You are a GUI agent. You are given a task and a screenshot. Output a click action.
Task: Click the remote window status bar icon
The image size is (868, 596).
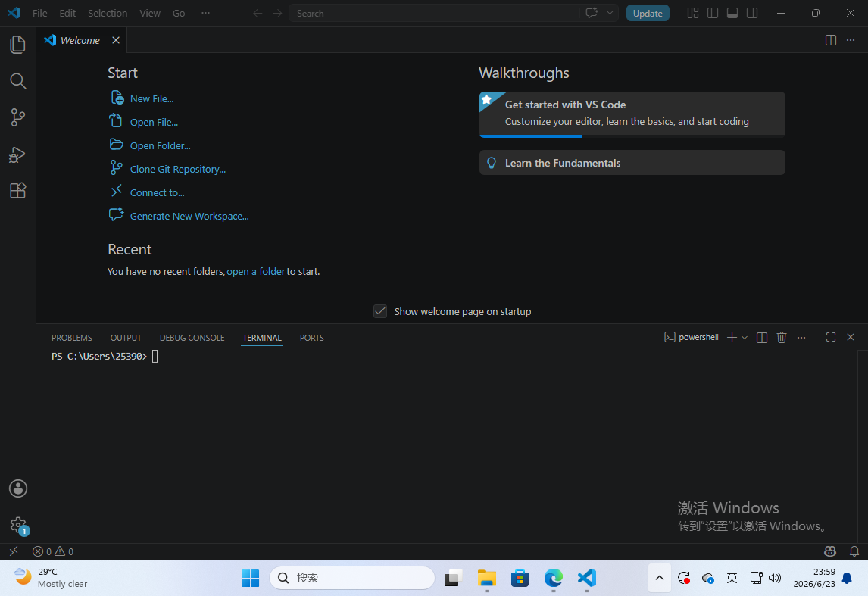tap(14, 551)
